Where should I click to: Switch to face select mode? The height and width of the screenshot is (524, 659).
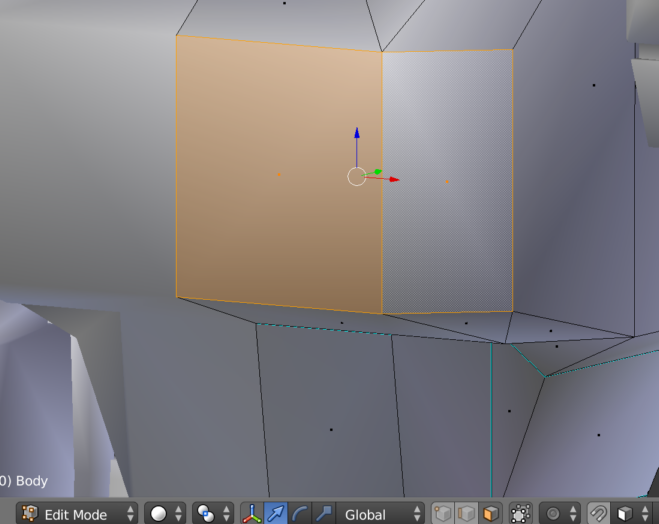(x=489, y=514)
